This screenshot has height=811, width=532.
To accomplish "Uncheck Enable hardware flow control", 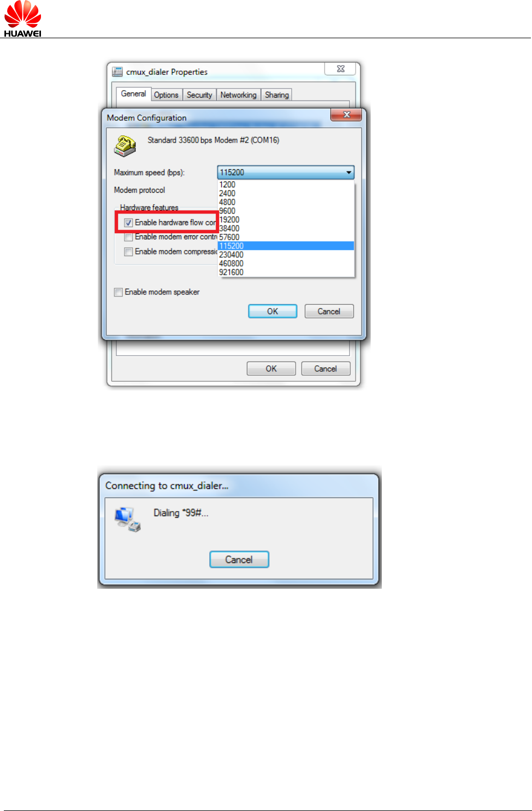I will coord(128,223).
